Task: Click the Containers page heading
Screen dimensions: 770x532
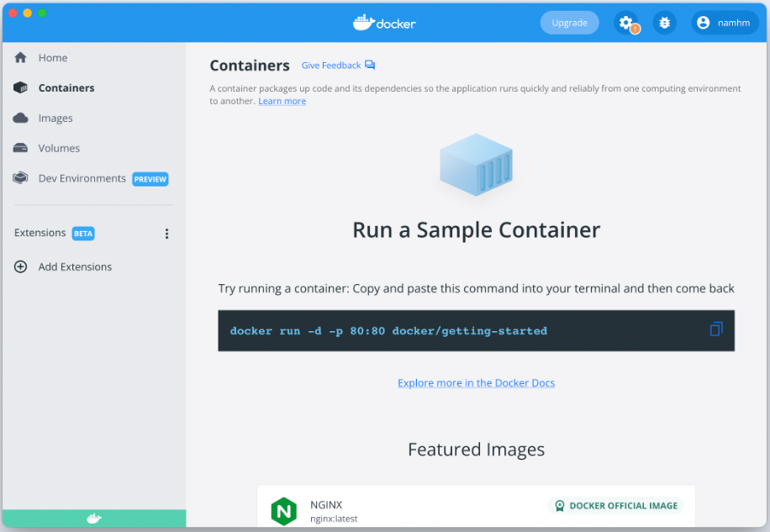Action: tap(250, 66)
